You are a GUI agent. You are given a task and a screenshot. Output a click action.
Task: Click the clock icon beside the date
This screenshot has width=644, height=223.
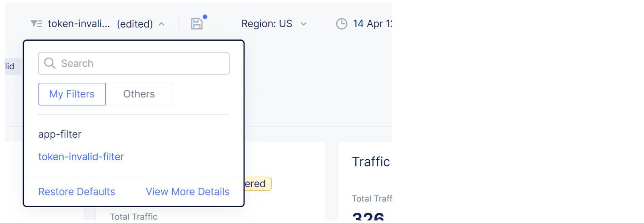pos(341,24)
